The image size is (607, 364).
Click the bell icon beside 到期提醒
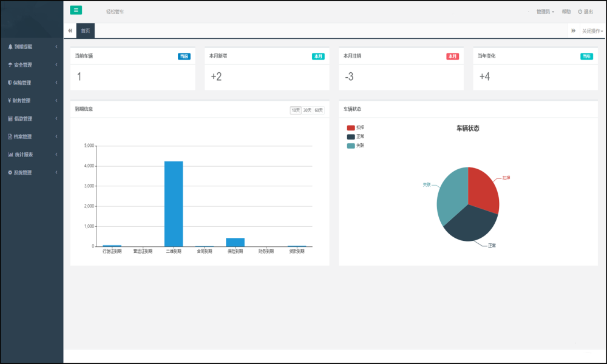(10, 47)
